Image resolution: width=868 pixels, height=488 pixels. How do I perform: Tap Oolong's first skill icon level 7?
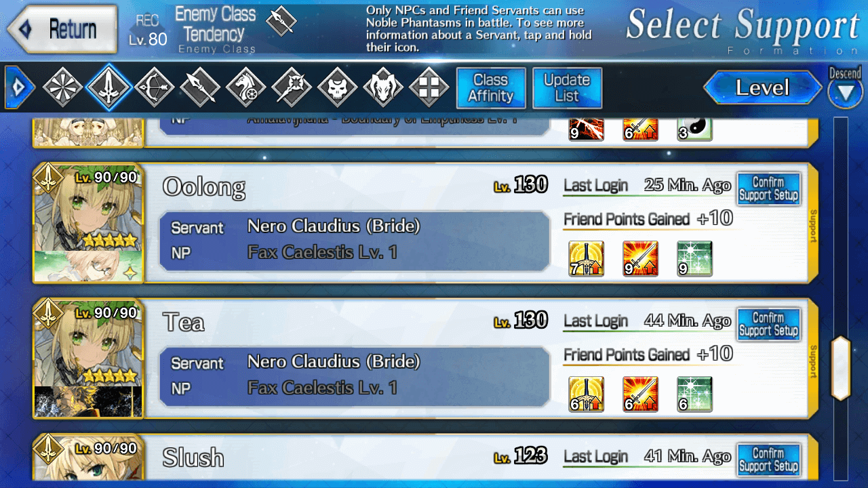(586, 259)
